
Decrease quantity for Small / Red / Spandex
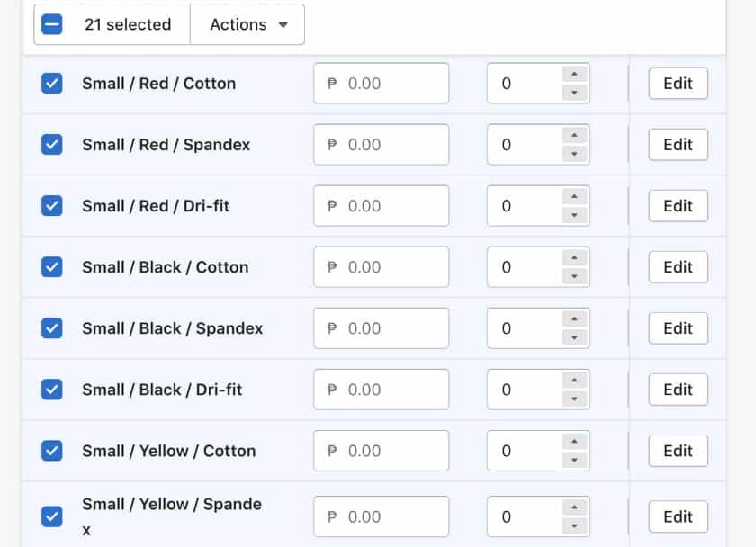click(x=574, y=154)
